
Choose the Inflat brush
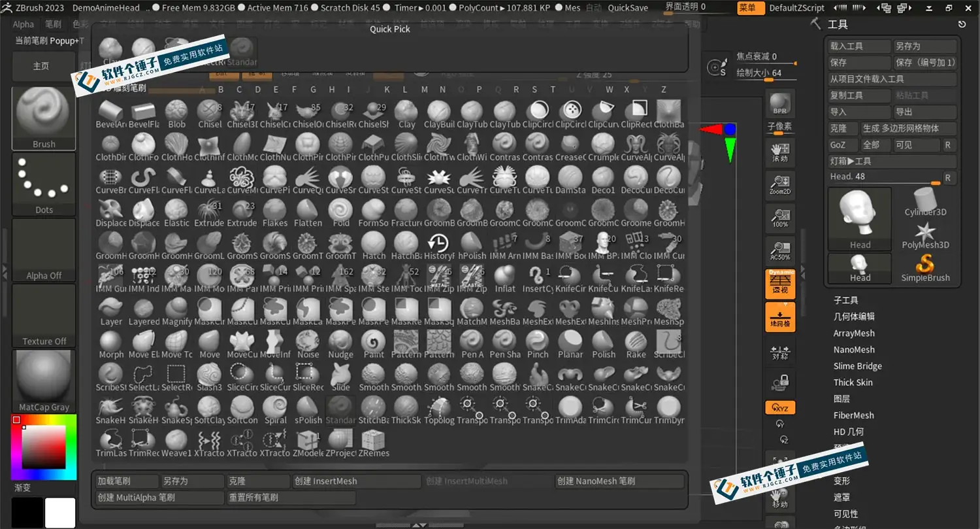coord(504,279)
